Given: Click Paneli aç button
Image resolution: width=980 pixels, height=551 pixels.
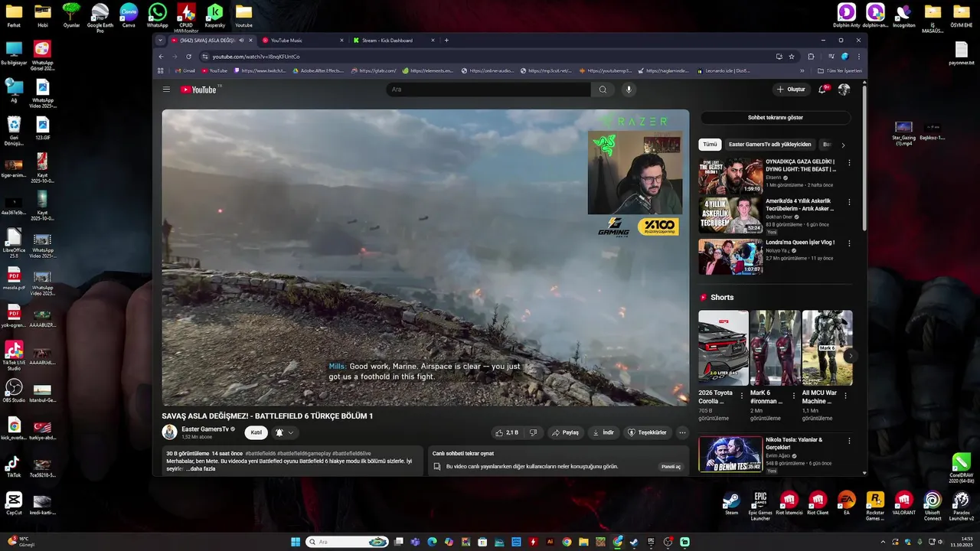Looking at the screenshot, I should tap(671, 467).
